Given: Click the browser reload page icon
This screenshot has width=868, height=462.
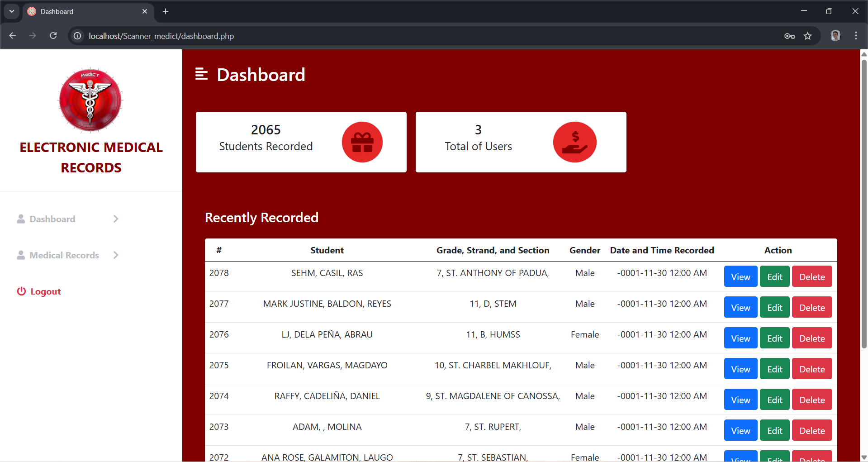Looking at the screenshot, I should tap(53, 36).
